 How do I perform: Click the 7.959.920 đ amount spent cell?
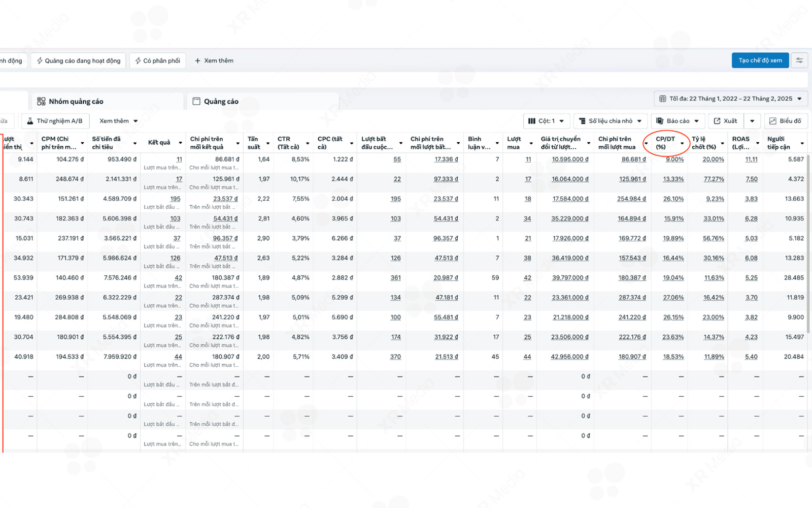[x=120, y=357]
